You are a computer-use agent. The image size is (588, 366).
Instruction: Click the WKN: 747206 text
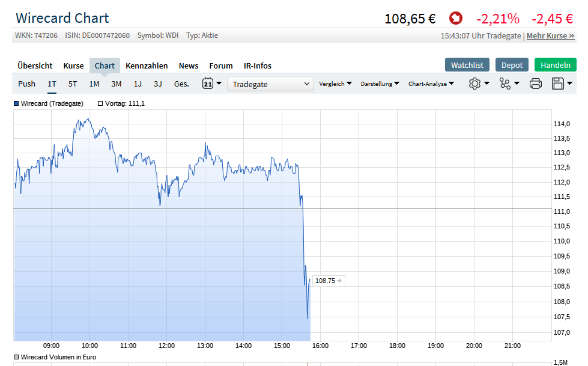click(37, 35)
